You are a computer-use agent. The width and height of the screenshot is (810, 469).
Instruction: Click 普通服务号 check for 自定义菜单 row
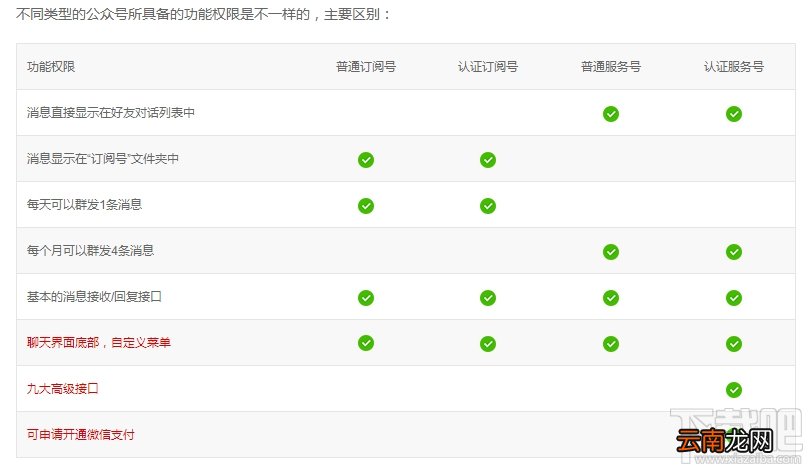pyautogui.click(x=611, y=343)
